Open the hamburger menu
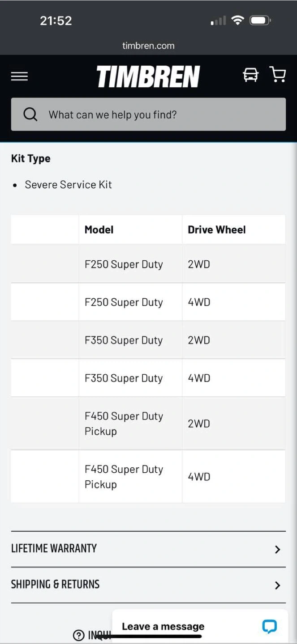 (19, 76)
